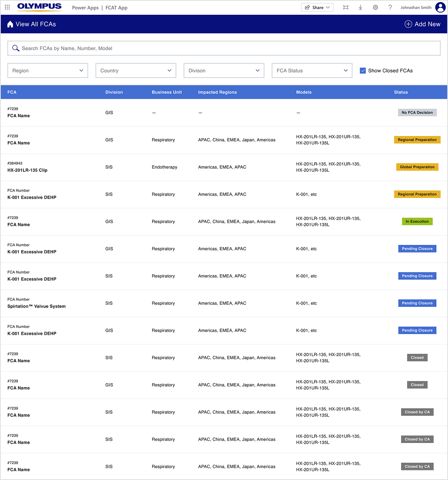This screenshot has width=448, height=480.
Task: Uncheck Show Closed FCAs checkbox
Action: point(363,71)
